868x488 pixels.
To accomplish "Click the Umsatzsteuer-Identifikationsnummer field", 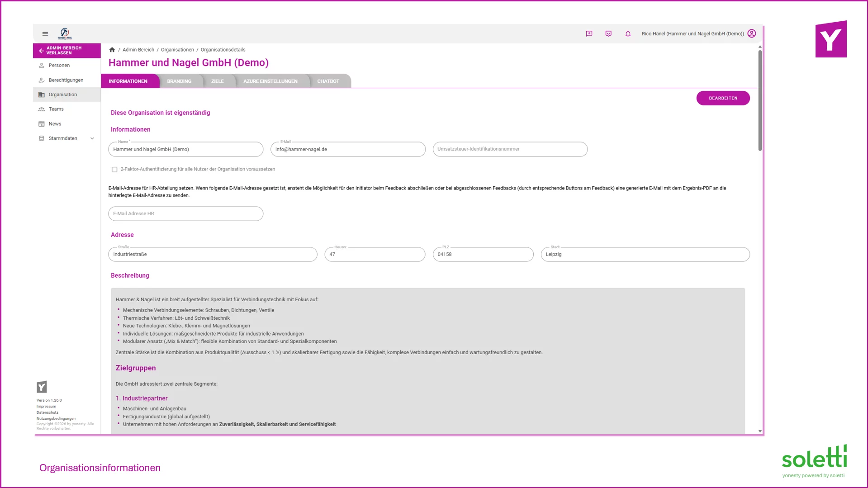I will tap(510, 149).
